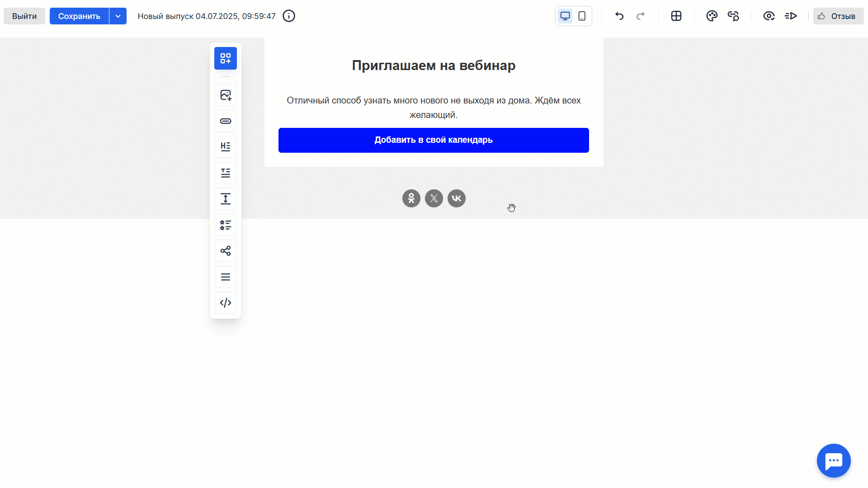Insert a divider block

tap(225, 277)
